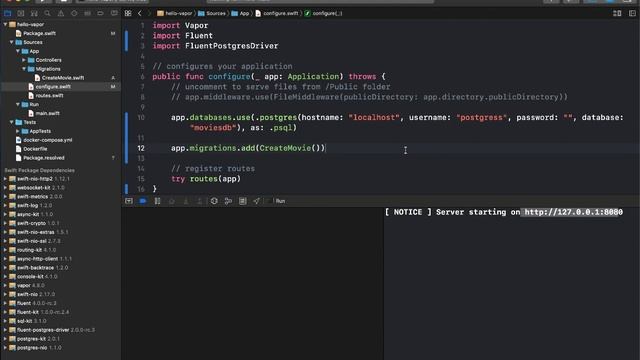Expand the AppTests folder
Screen dimensions: 640x360
(x=18, y=131)
